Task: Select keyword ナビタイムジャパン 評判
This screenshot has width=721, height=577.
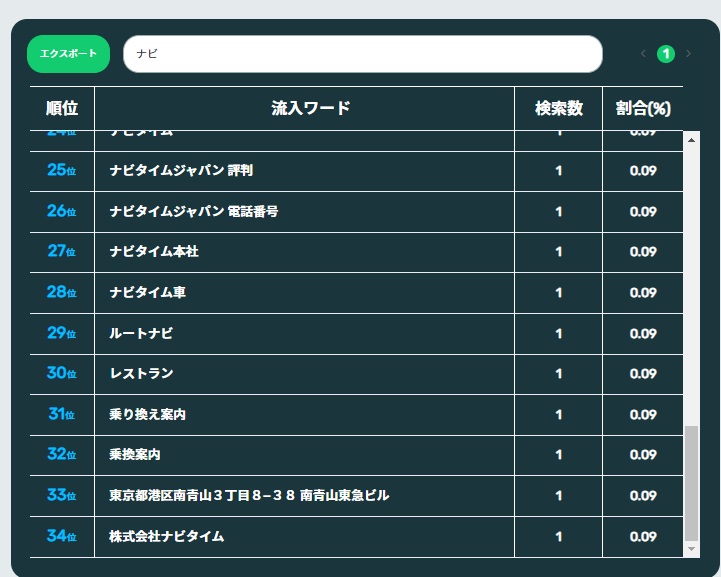Action: 181,171
